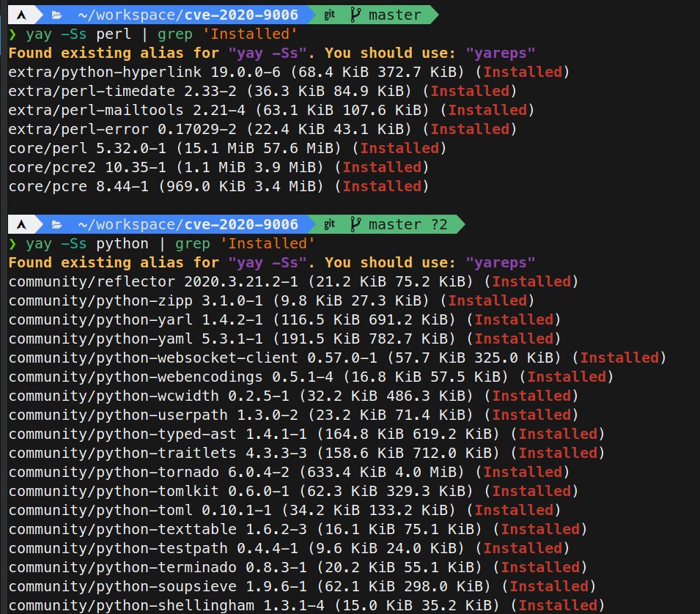Click the community/python-shellingham line
This screenshot has height=614, width=700.
click(306, 605)
